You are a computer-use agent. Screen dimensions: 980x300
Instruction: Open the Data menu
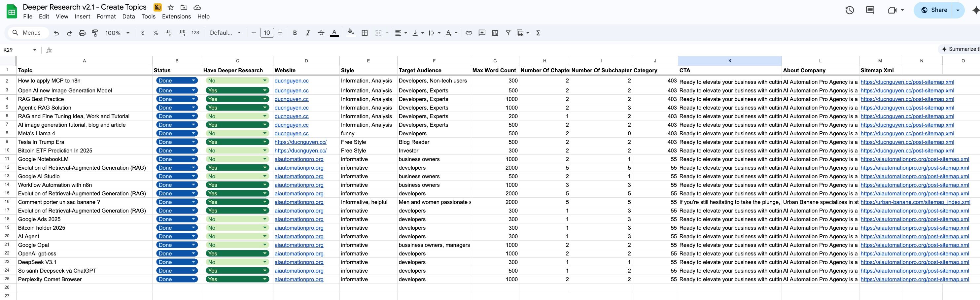pos(128,17)
